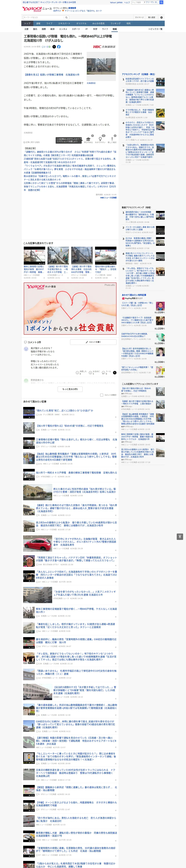Select the スポーツ category tab

point(76,29)
